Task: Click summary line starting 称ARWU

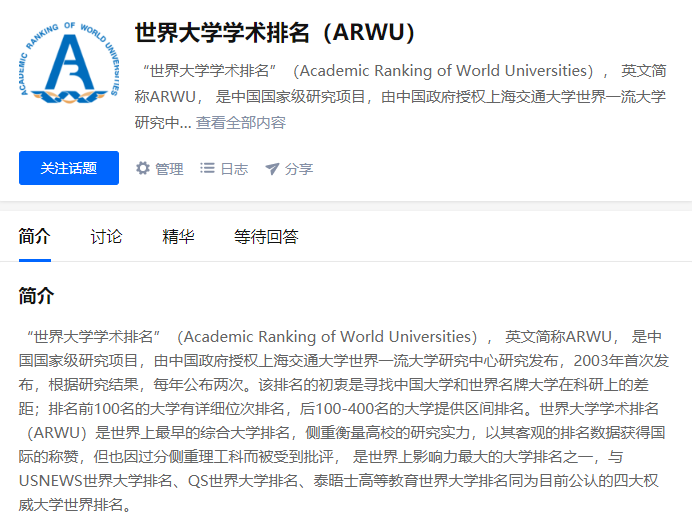Action: pyautogui.click(x=400, y=96)
